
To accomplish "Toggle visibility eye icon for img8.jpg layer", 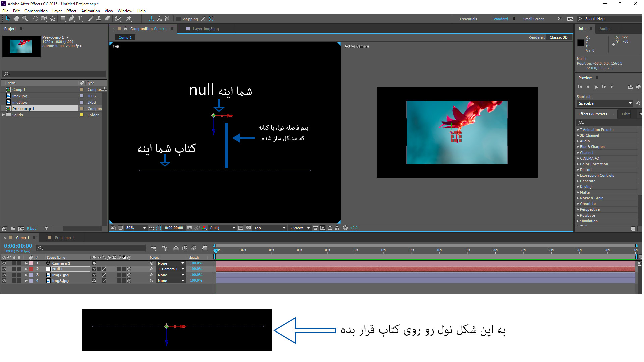I will (x=4, y=281).
